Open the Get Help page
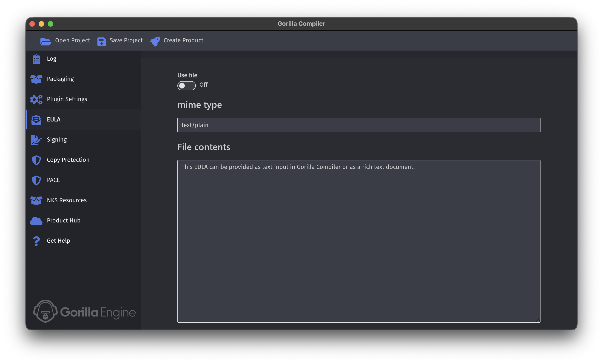The width and height of the screenshot is (603, 364). point(83,241)
